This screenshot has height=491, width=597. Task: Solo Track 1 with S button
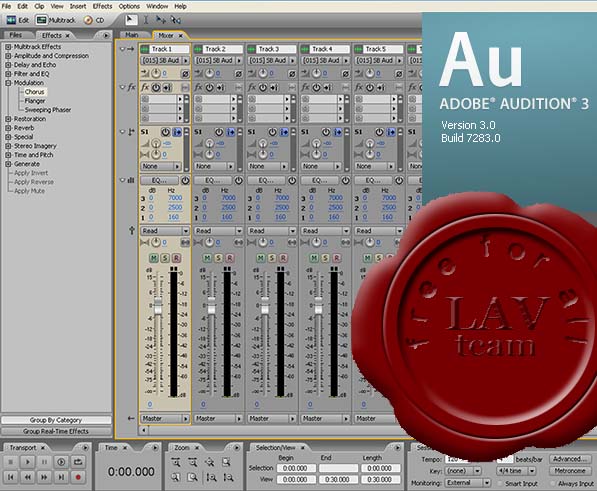(x=165, y=258)
